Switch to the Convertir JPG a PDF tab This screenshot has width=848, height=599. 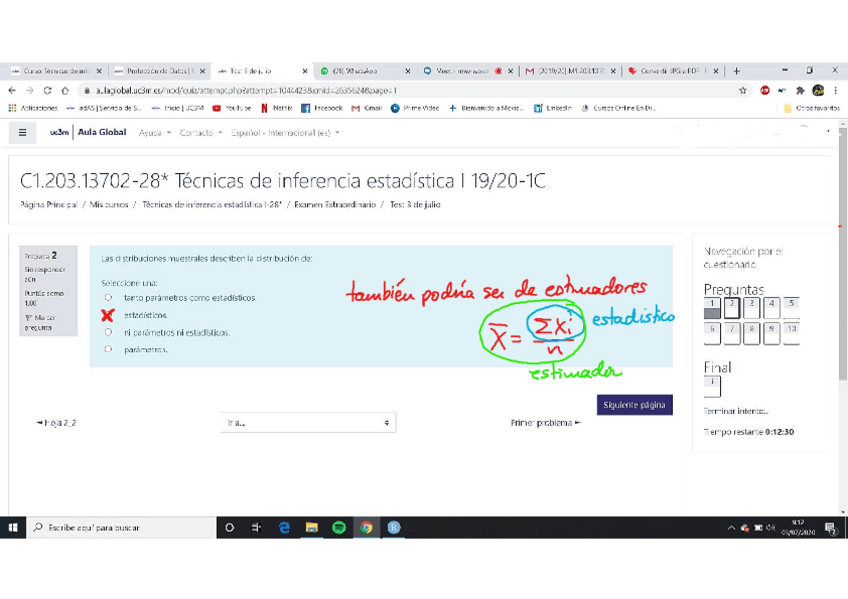[673, 71]
